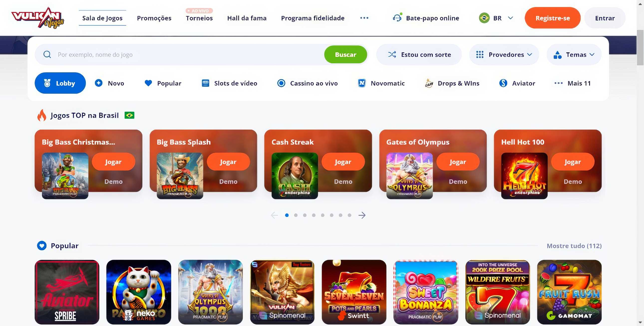
Task: Open the BR language selector
Action: [x=496, y=18]
